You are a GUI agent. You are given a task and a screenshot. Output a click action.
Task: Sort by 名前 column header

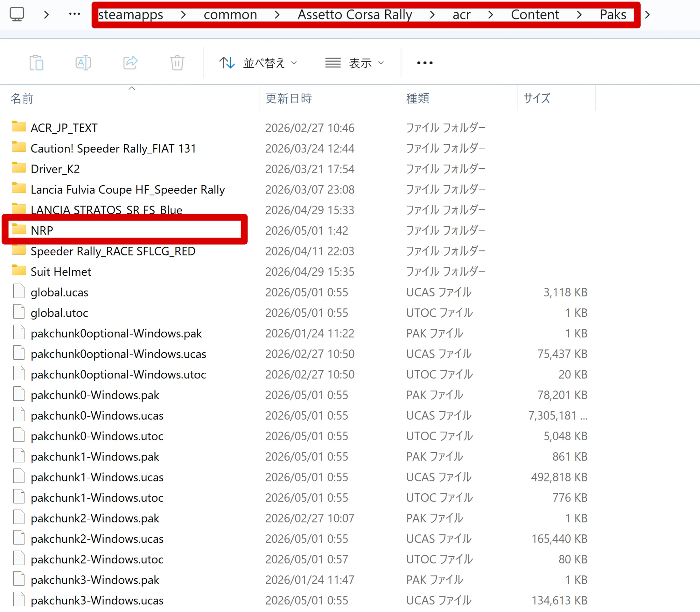22,98
